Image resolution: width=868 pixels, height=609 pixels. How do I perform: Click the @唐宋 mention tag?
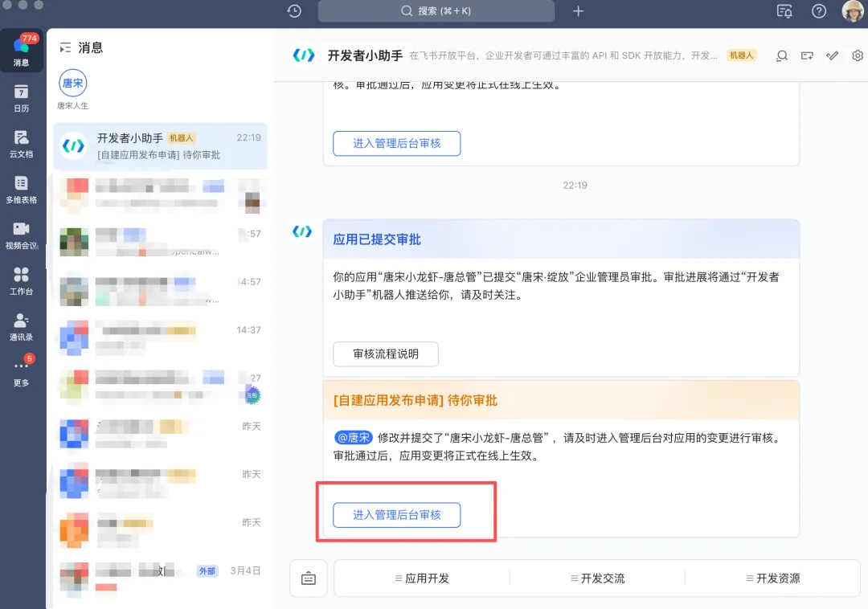[353, 438]
